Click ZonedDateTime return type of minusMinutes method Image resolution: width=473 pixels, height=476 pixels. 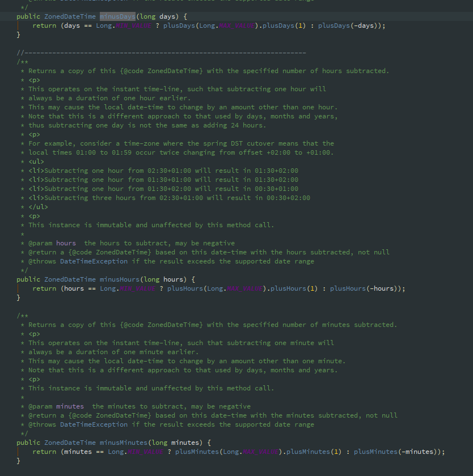pyautogui.click(x=70, y=443)
